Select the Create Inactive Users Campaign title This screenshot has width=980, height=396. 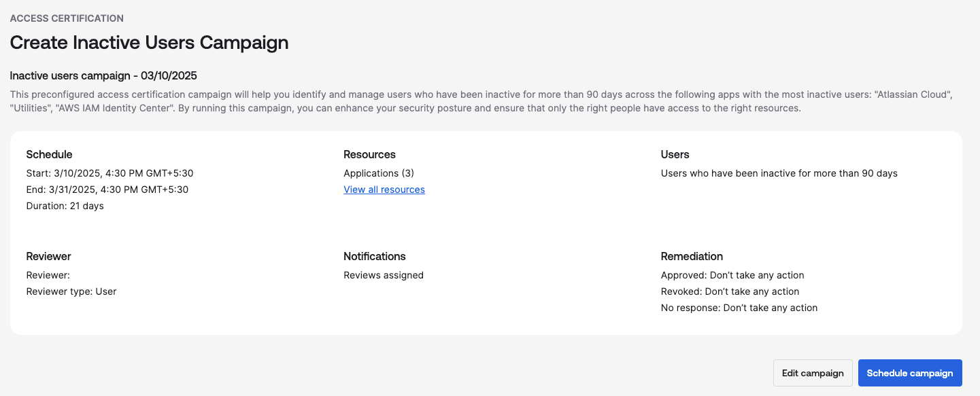[x=149, y=43]
